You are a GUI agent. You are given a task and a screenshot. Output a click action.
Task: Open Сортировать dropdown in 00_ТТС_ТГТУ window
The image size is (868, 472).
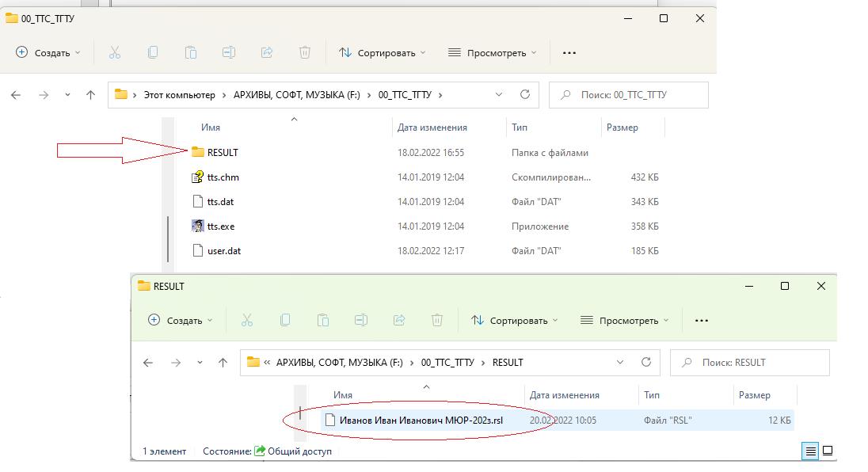coord(383,52)
